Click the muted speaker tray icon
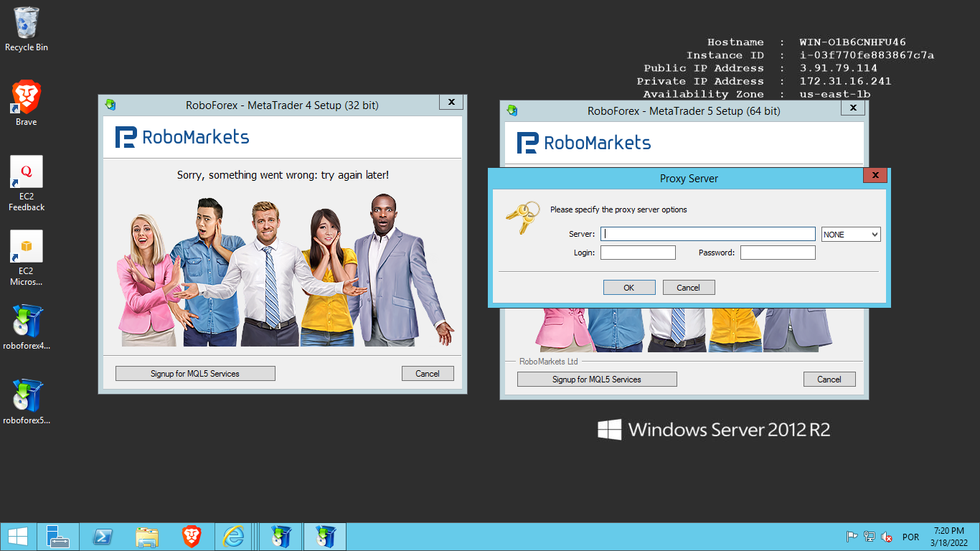 pyautogui.click(x=887, y=537)
